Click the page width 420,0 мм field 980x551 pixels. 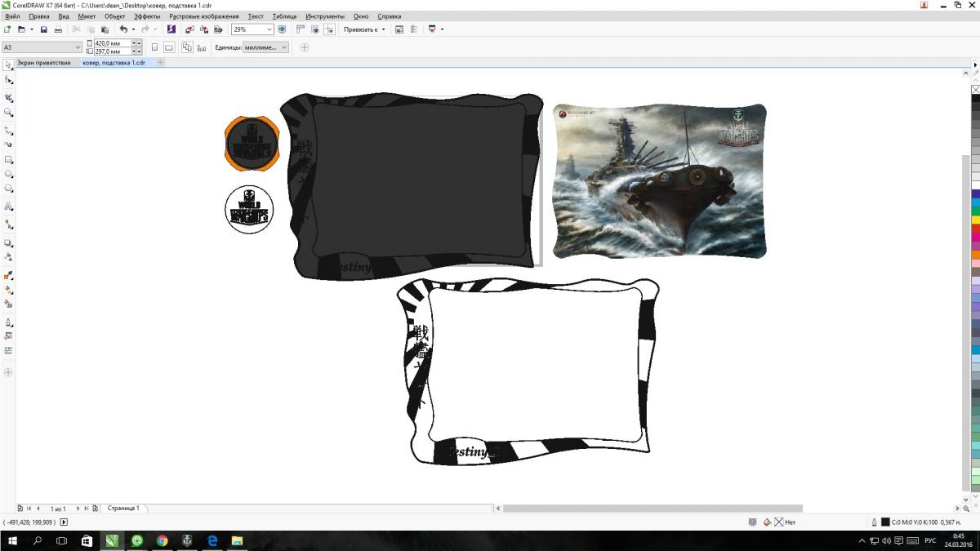click(112, 42)
